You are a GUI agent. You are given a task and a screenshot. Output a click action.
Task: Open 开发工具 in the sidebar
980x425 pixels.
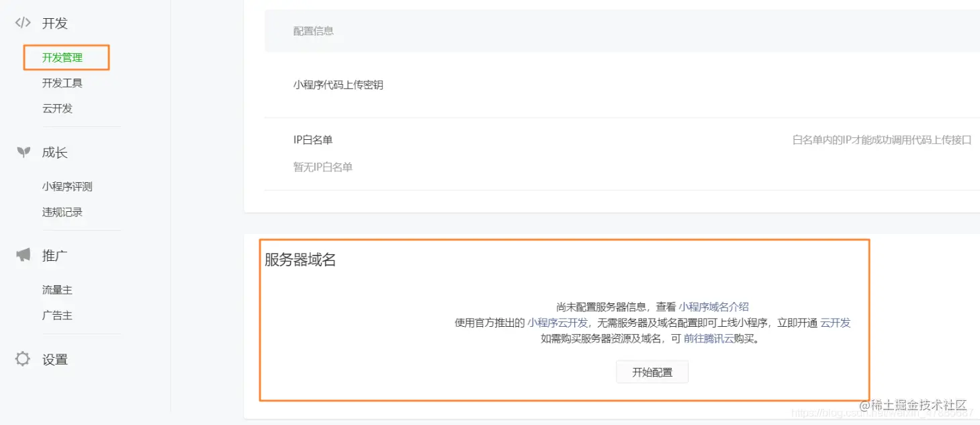[x=62, y=83]
